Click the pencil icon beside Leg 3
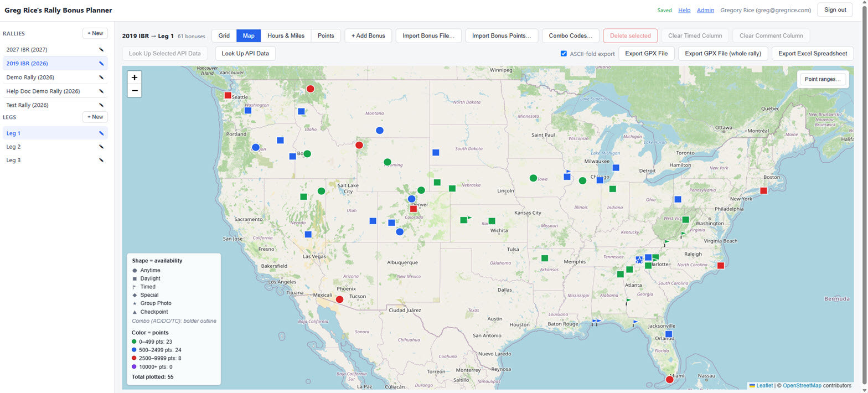868x393 pixels. [x=101, y=160]
